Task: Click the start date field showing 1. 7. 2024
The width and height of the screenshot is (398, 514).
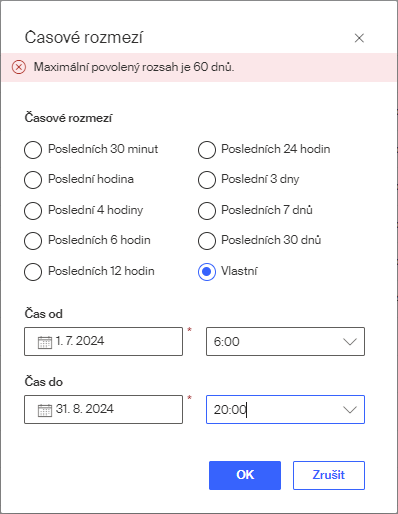Action: (x=103, y=341)
